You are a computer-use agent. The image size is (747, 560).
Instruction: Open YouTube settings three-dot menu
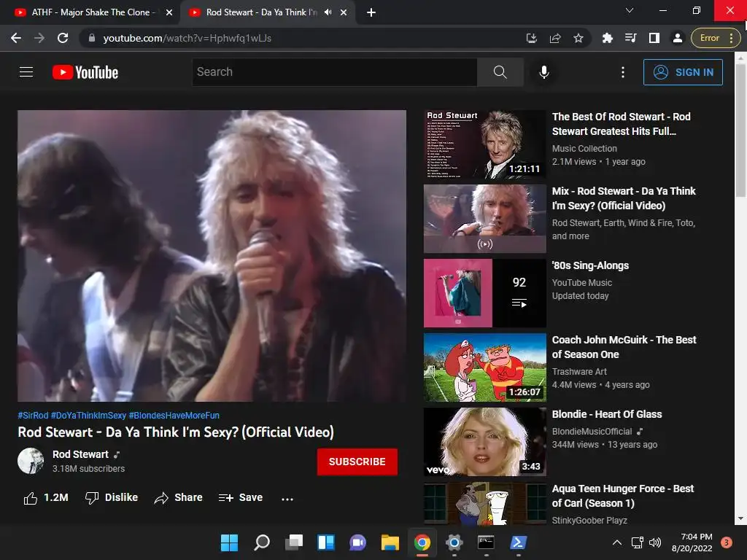pos(623,72)
